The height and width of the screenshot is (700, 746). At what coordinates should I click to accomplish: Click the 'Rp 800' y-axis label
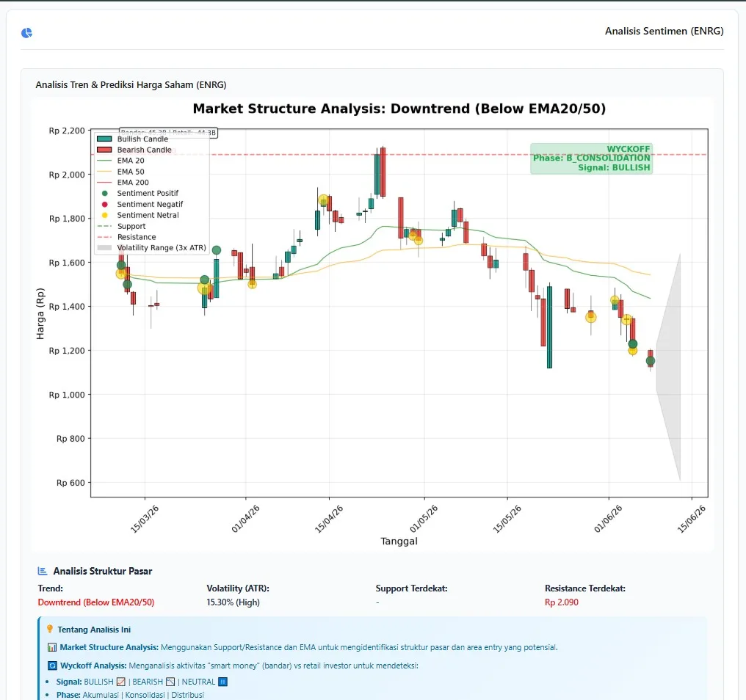pos(70,439)
